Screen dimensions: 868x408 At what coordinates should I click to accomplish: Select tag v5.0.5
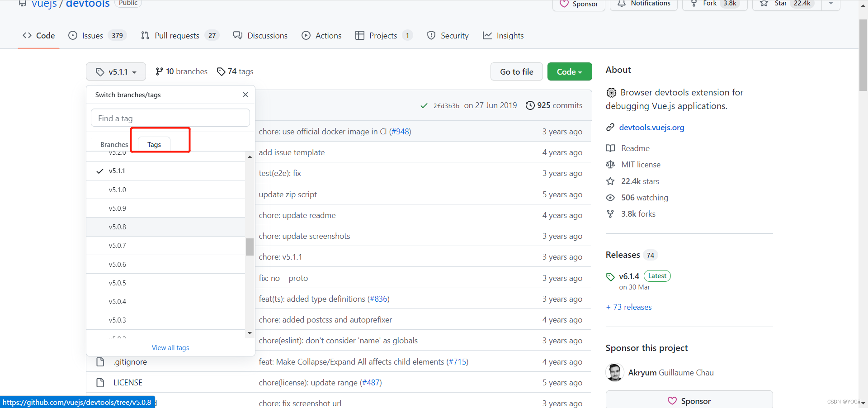pos(165,283)
